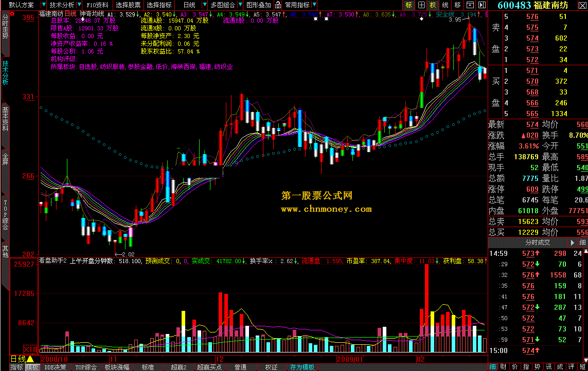588x371 pixels.
Task: Open the 默认方案 menu
Action: tap(22, 5)
